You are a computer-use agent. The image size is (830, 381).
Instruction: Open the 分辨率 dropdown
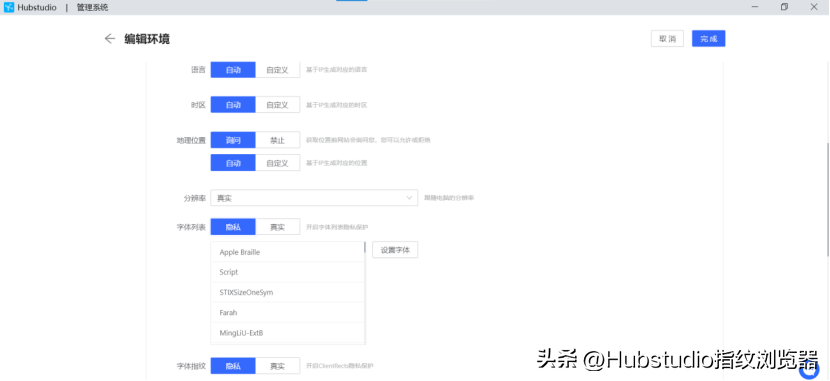[x=314, y=198]
